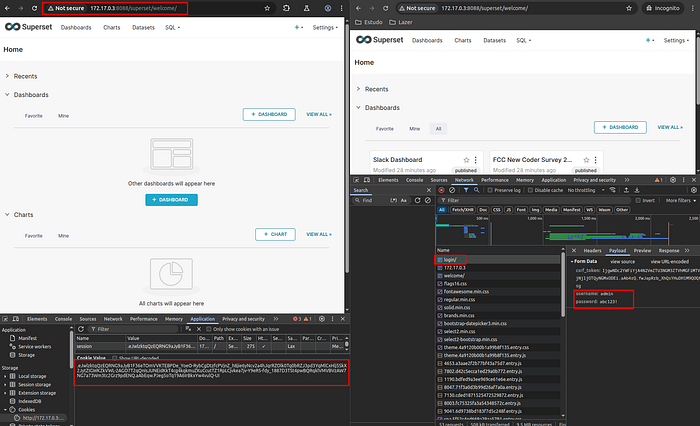Select JS request type filter
The height and width of the screenshot is (426, 700).
[x=508, y=210]
